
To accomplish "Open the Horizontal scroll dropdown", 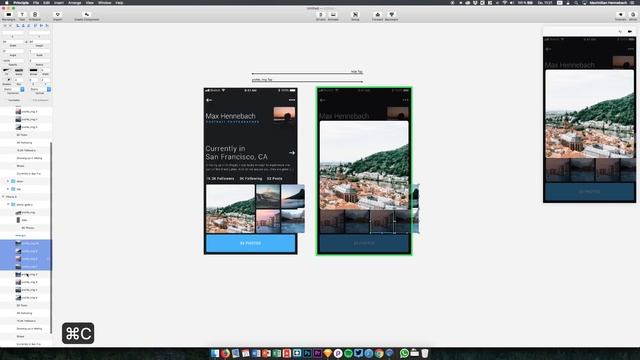I will [x=14, y=89].
